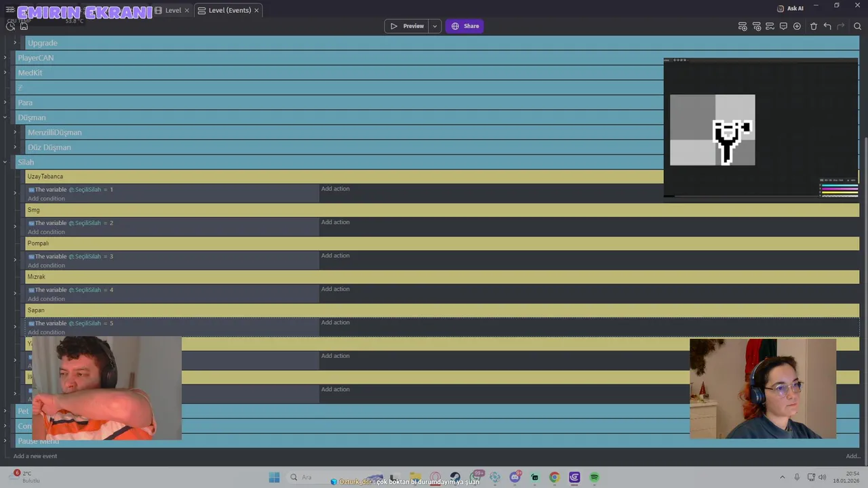The width and height of the screenshot is (868, 488).
Task: Collapse the Silah event group
Action: [x=5, y=162]
